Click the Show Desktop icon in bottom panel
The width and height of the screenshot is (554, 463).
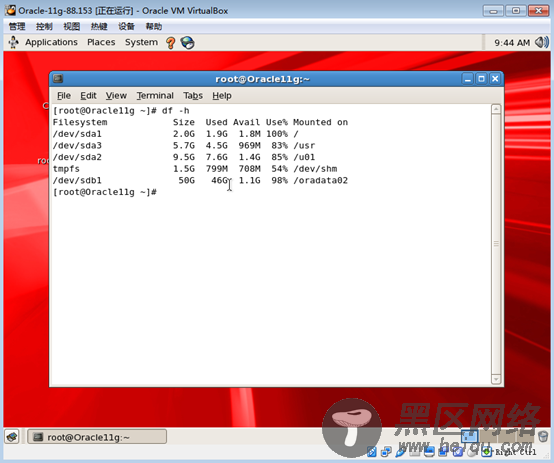[12, 437]
